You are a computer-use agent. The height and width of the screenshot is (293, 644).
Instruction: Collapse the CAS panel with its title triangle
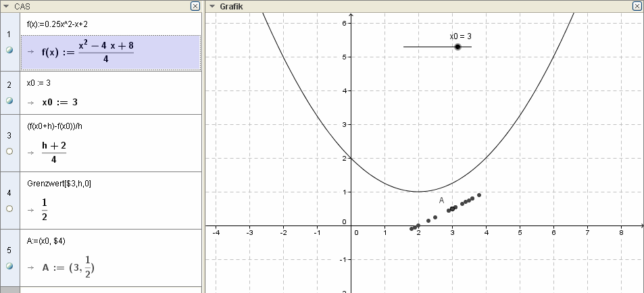coord(6,6)
